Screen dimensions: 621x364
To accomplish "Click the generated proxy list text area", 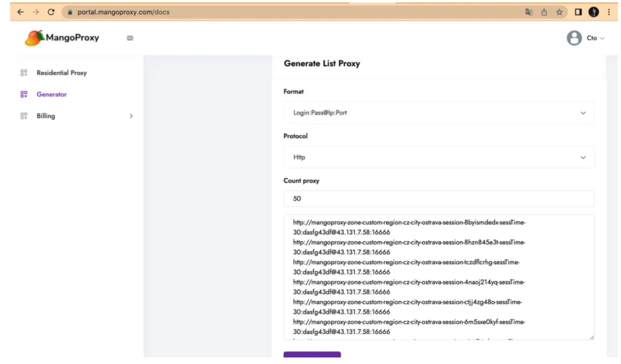I will (x=439, y=277).
